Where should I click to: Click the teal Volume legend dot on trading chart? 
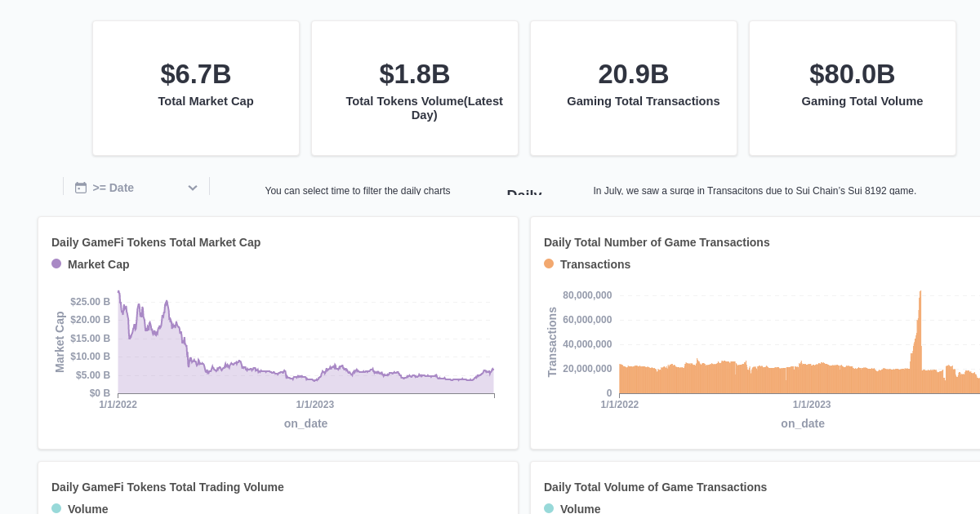pos(56,509)
